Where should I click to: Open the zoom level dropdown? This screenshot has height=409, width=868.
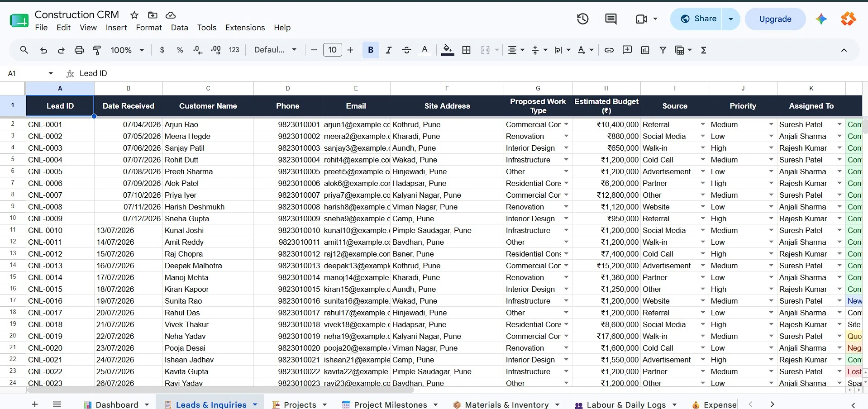pos(127,50)
